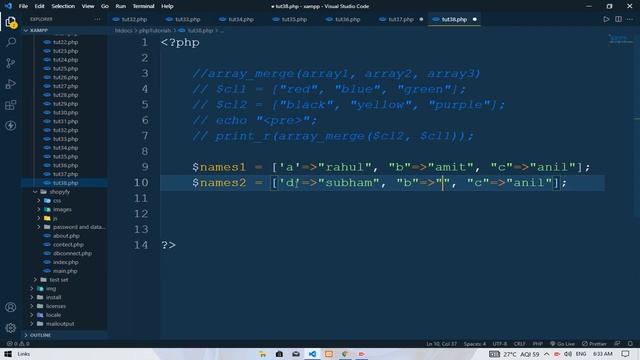
Task: Click the Split Editor icon
Action: click(618, 19)
